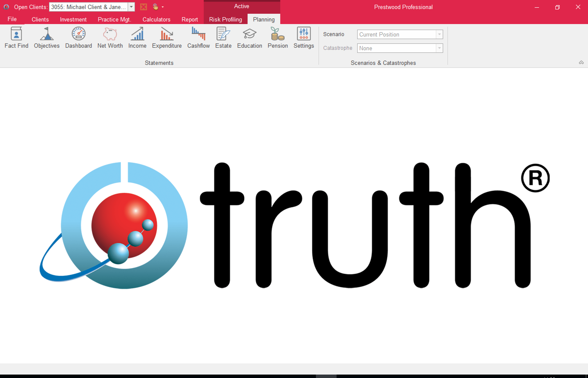Expand the Catastrophe dropdown

point(439,48)
